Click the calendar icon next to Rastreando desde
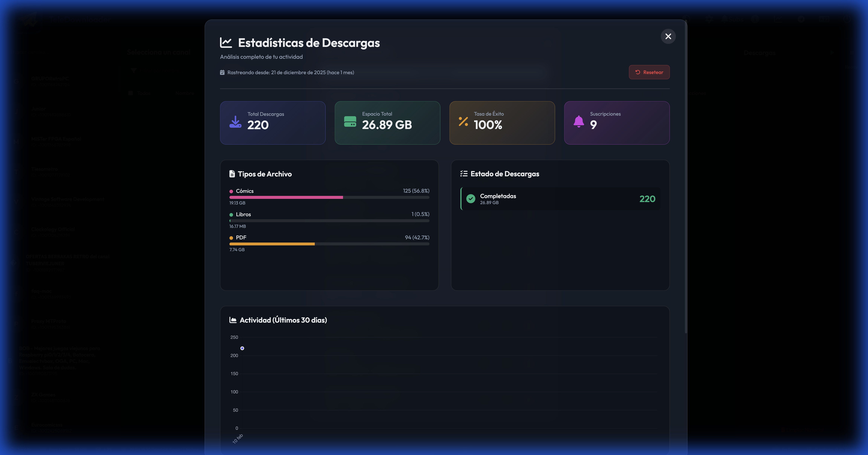Screen dimensions: 868x455 click(x=222, y=72)
